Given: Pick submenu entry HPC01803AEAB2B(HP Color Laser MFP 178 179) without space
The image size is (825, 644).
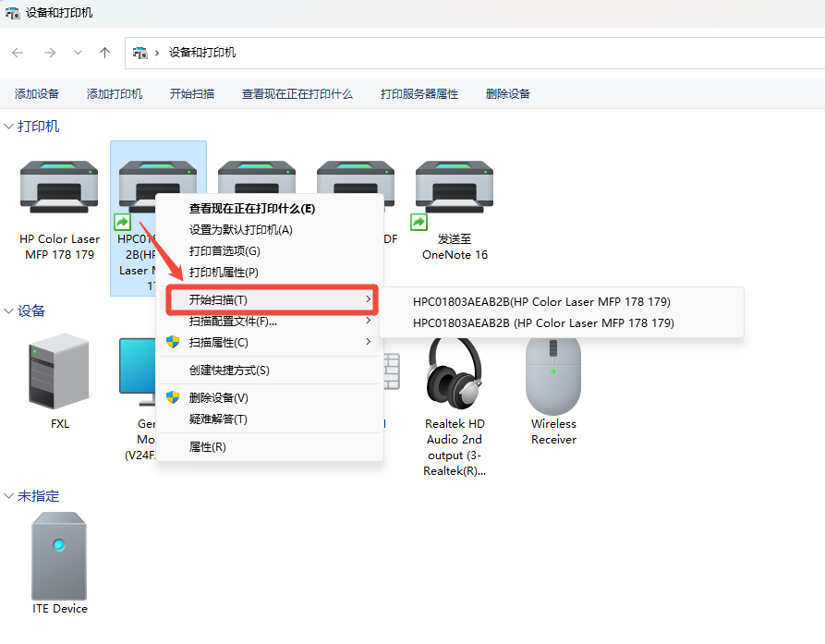Looking at the screenshot, I should coord(562,302).
